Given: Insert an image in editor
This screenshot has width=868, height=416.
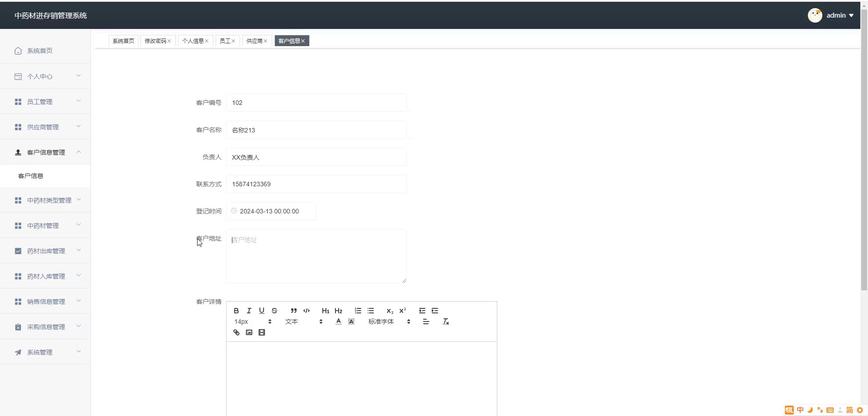Looking at the screenshot, I should pyautogui.click(x=249, y=332).
